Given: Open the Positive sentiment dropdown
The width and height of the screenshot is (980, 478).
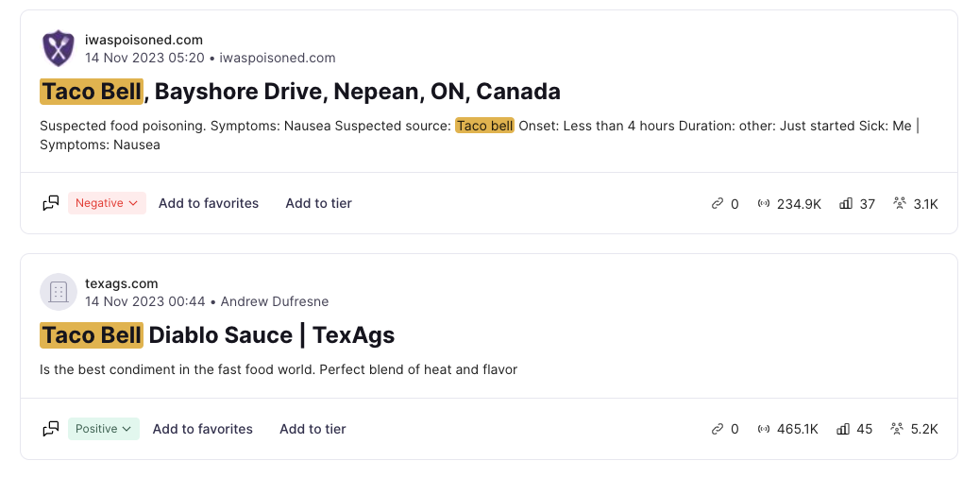Looking at the screenshot, I should coord(104,429).
